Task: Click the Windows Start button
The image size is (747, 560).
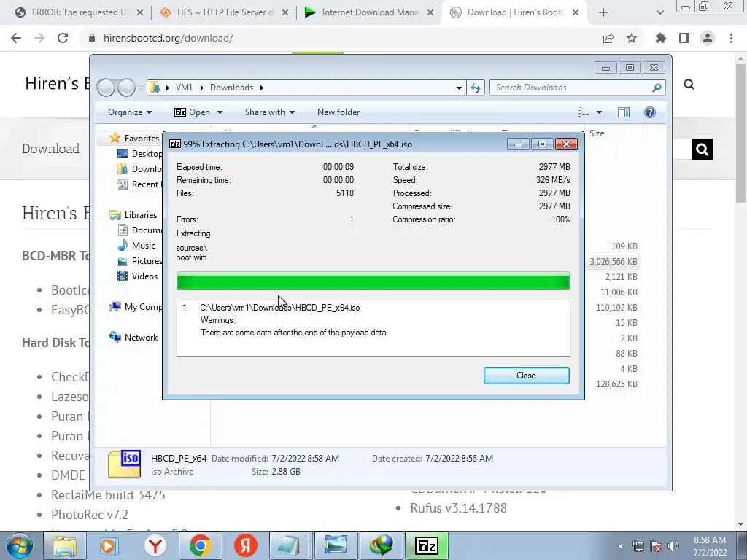Action: point(18,545)
